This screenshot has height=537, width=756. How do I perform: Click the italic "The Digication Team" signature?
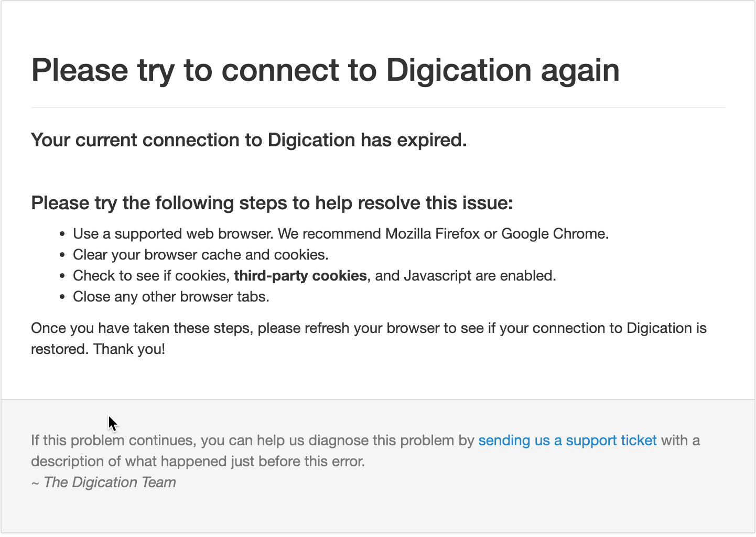tap(110, 482)
